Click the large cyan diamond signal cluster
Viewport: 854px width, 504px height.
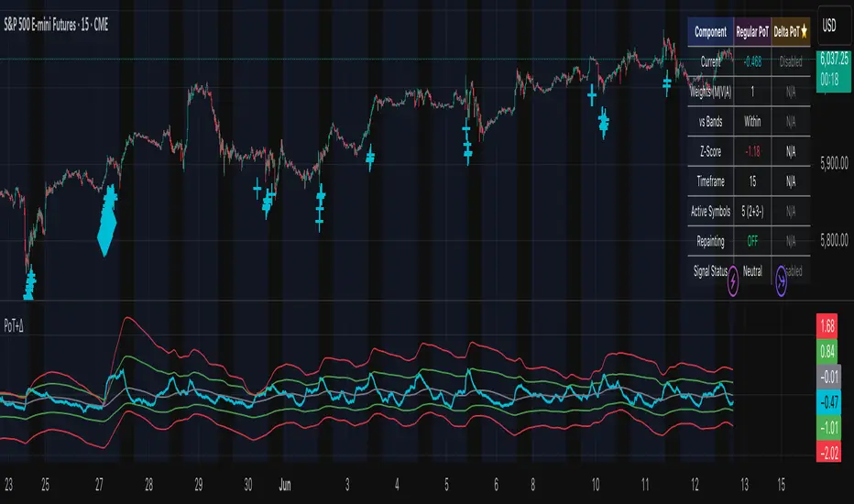[107, 221]
